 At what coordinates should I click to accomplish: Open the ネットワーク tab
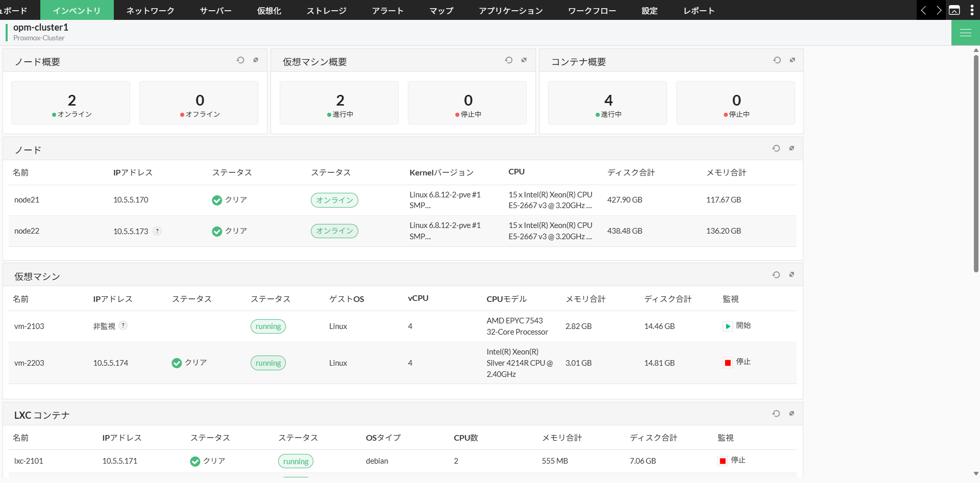[150, 10]
